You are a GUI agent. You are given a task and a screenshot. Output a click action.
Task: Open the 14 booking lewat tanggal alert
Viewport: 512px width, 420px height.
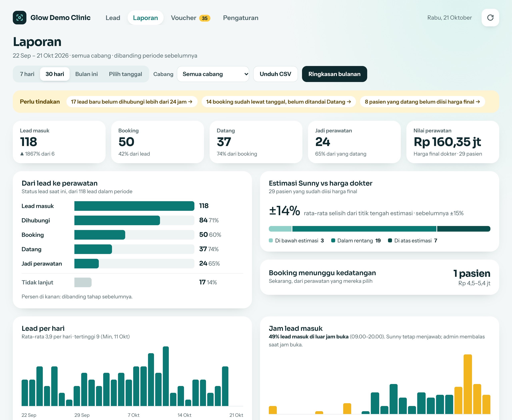click(279, 102)
